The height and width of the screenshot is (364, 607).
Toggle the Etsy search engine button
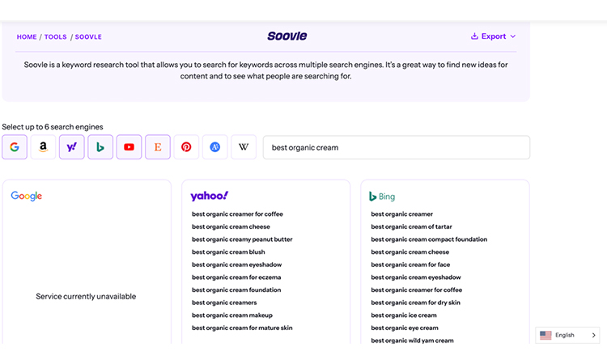point(158,147)
